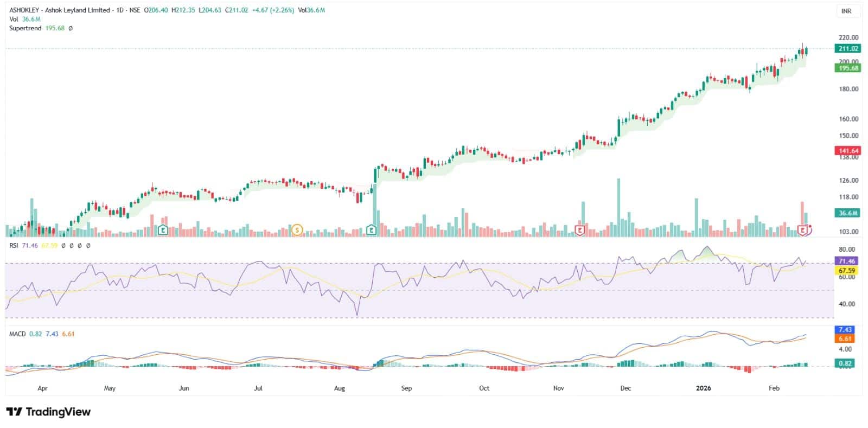This screenshot has width=868, height=428.
Task: Click the 180.00 level on the price axis
Action: click(x=848, y=89)
